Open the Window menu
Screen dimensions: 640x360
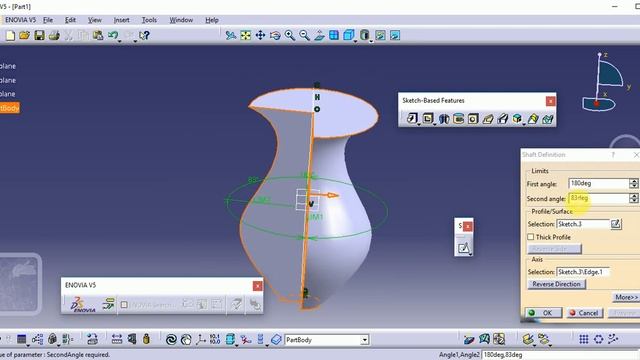[x=181, y=20]
